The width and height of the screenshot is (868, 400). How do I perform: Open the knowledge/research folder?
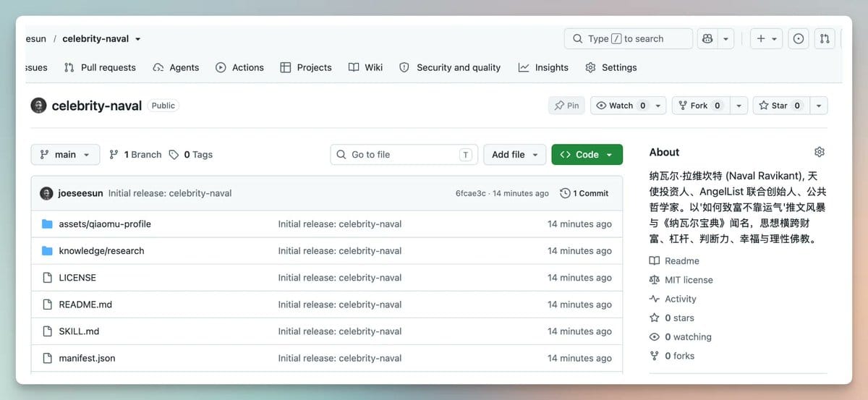coord(101,251)
